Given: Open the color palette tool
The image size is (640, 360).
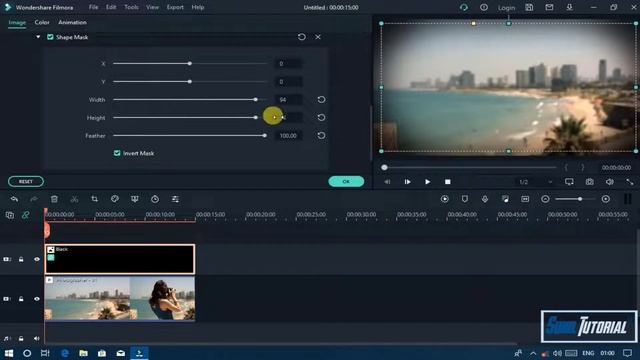Looking at the screenshot, I should click(115, 199).
